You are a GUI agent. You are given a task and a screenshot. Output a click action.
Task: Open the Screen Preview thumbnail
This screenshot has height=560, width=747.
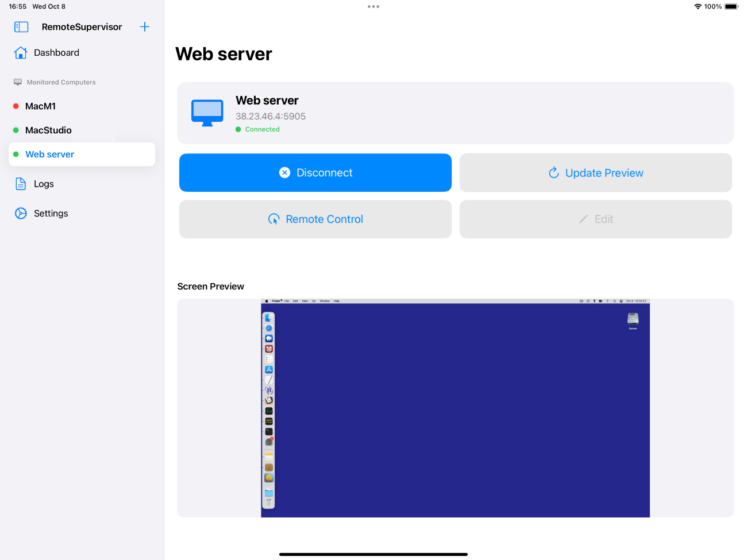(x=455, y=408)
